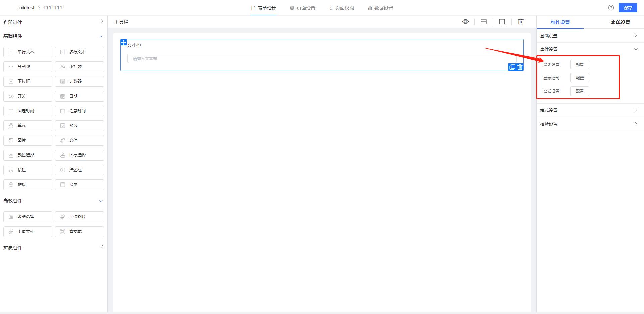
Task: Switch to the 页面权限 tab
Action: 341,8
